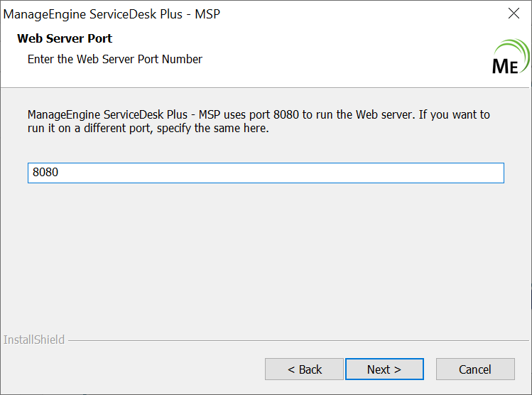Close the ServiceDesk Plus installer window
The image size is (532, 395).
click(x=514, y=13)
